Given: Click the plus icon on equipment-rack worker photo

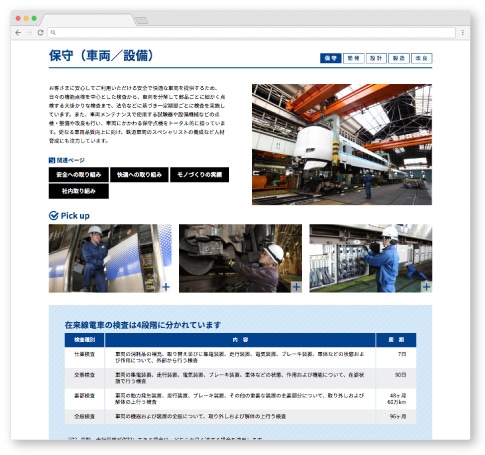Looking at the screenshot, I should point(426,287).
